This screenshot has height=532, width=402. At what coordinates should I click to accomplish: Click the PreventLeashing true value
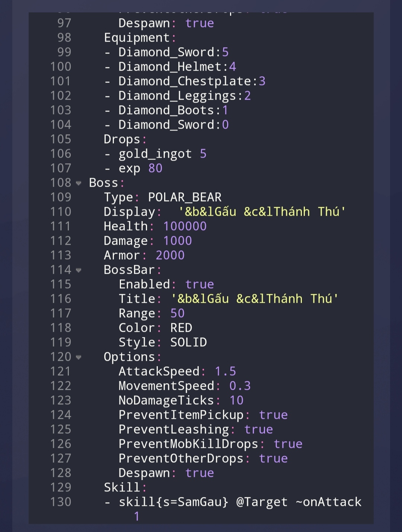[x=259, y=429]
